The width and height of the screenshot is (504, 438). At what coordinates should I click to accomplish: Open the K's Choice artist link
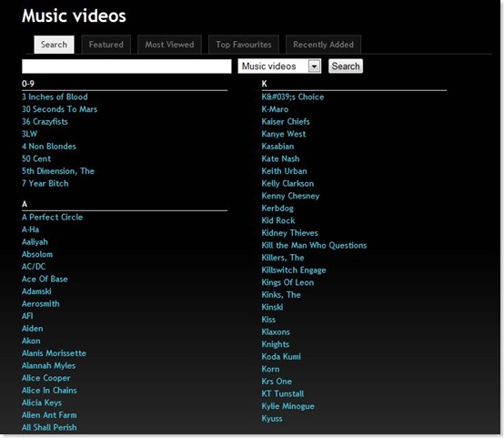(293, 97)
